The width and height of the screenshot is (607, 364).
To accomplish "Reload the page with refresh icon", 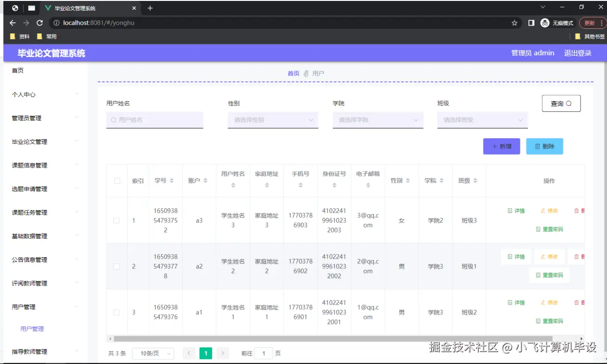I will 40,23.
